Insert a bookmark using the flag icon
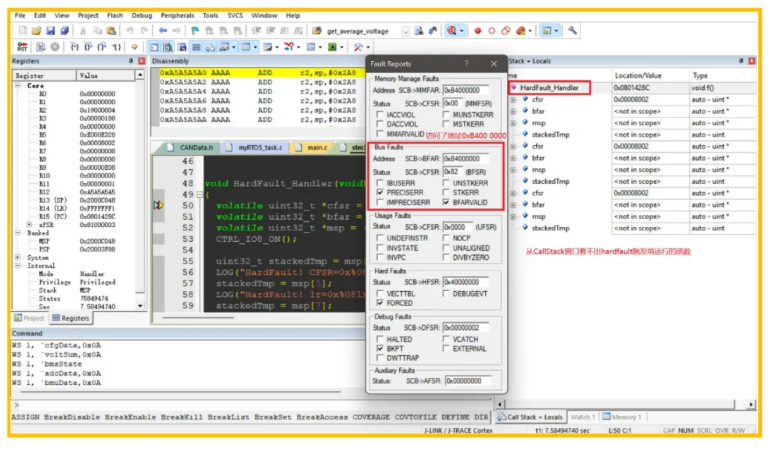Screen dimensions: 770x452 tap(195, 31)
